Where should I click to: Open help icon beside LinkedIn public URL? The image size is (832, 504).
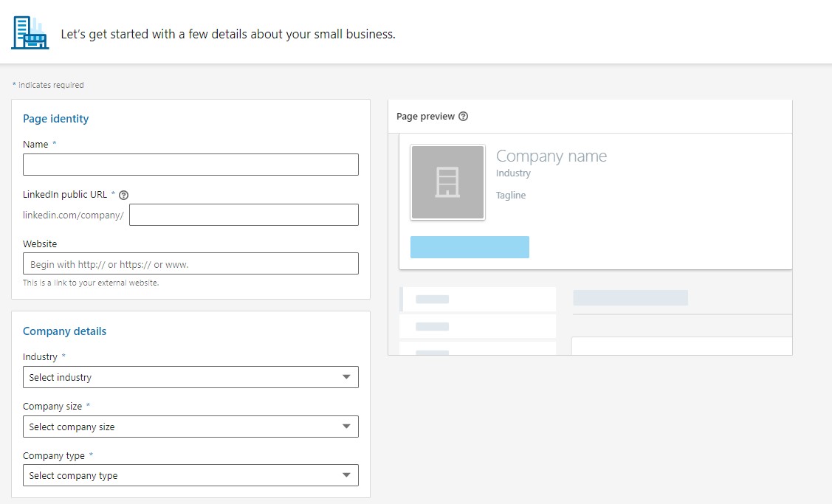click(124, 195)
